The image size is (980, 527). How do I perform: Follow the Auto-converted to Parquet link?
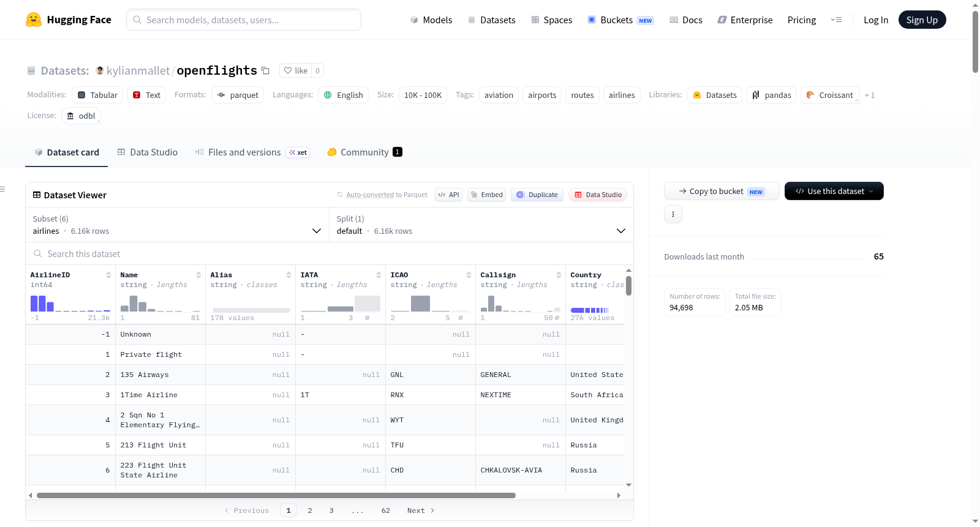coord(370,195)
